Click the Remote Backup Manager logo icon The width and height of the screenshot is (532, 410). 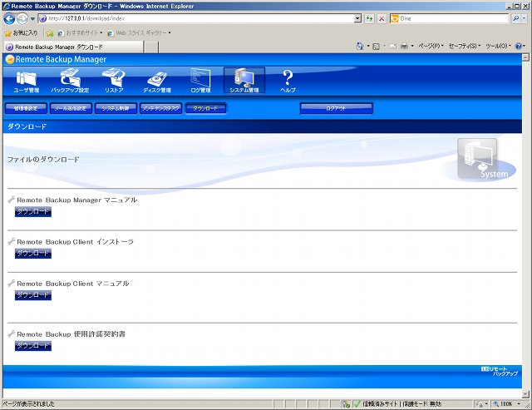coord(10,59)
